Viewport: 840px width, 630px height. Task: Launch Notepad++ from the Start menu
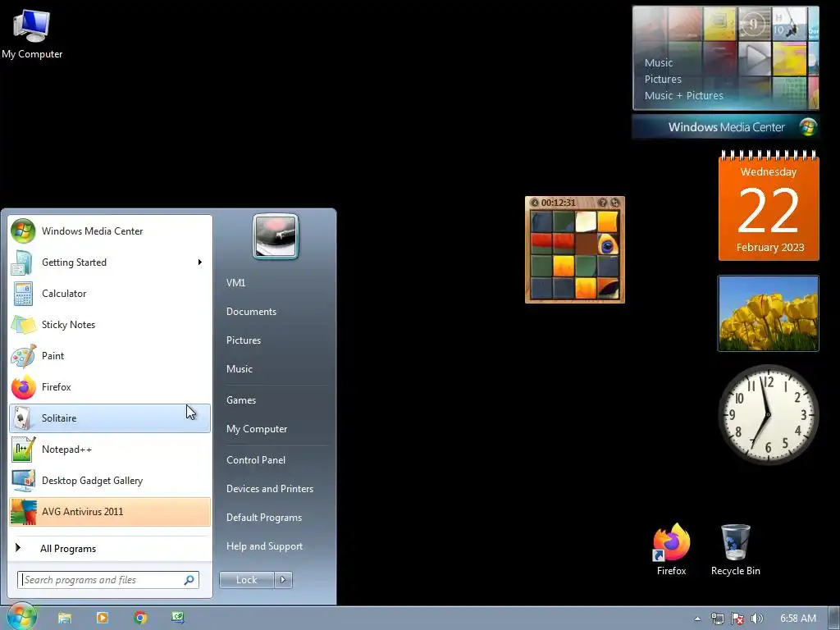pyautogui.click(x=110, y=449)
